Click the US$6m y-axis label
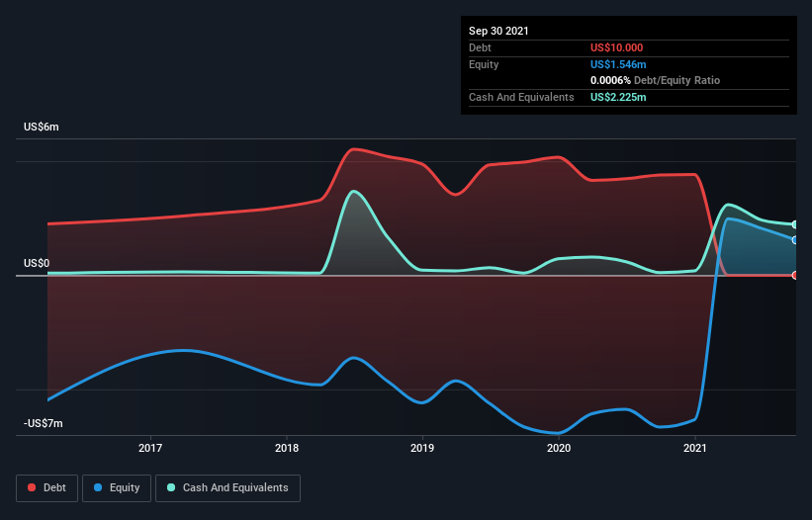 pos(42,128)
